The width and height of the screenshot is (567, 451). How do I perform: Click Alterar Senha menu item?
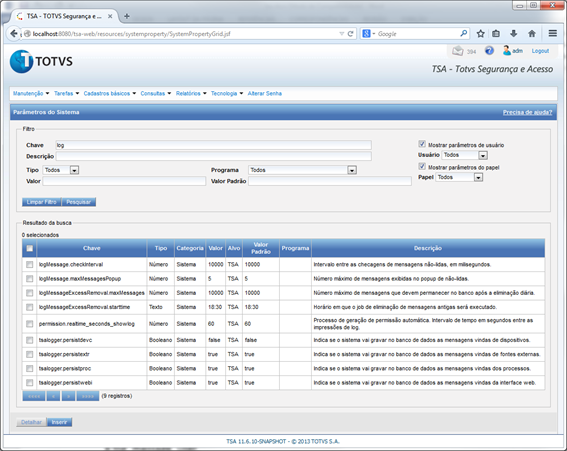[x=265, y=93]
